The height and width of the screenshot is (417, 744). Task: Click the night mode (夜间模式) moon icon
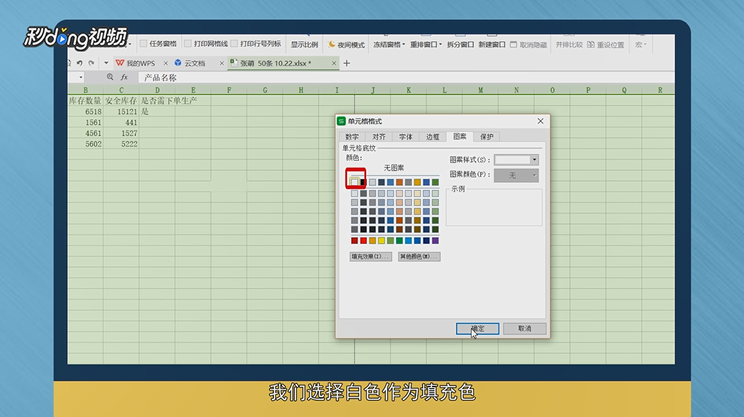point(332,44)
